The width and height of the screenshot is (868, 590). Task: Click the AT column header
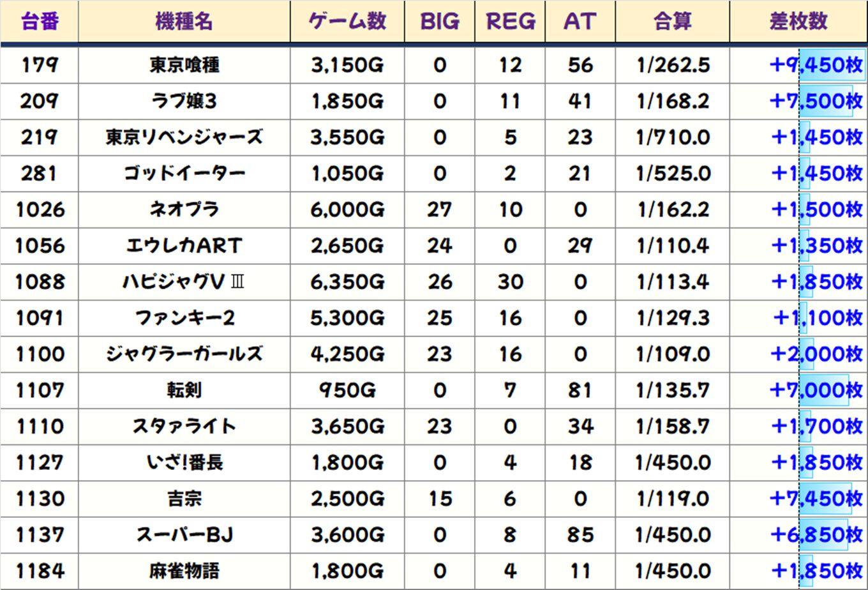[x=580, y=21]
